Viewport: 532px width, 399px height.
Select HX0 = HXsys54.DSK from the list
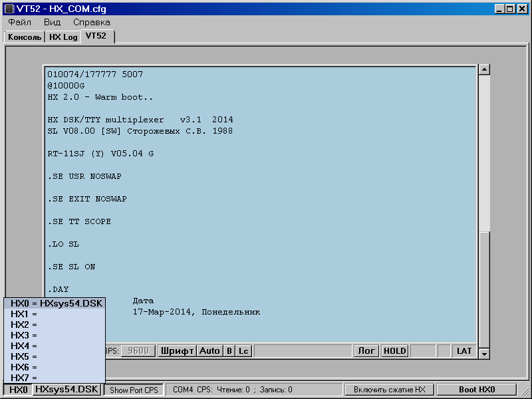pos(56,303)
